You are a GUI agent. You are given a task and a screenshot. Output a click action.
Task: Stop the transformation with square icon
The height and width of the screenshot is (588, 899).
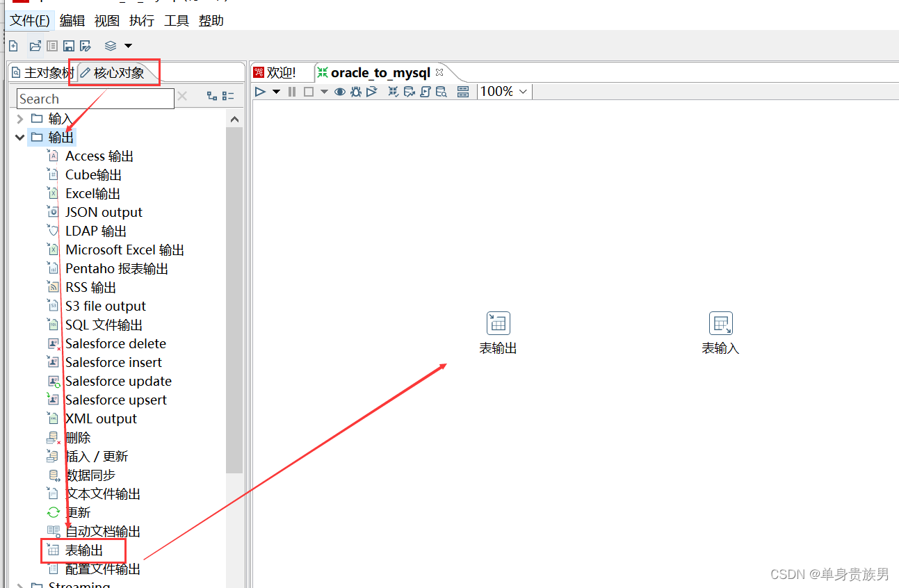point(309,91)
